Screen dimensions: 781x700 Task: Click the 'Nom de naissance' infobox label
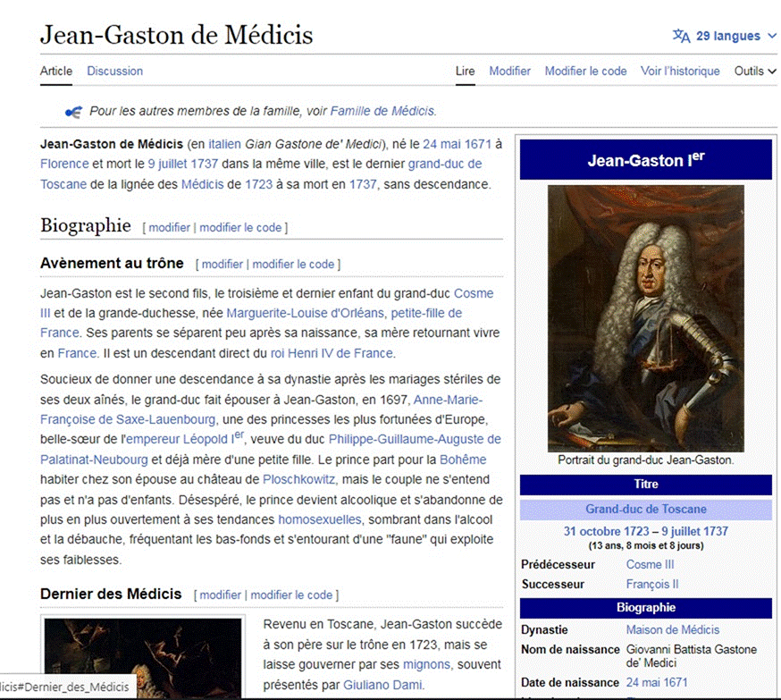[570, 650]
